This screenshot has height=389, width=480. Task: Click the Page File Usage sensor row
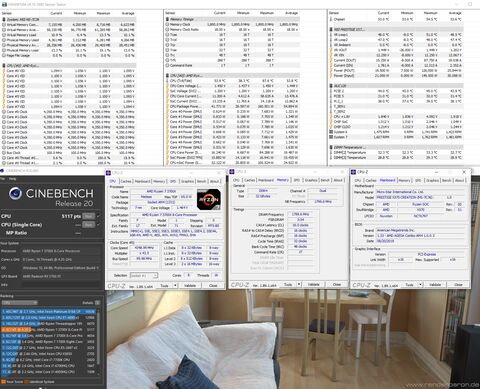[x=69, y=55]
